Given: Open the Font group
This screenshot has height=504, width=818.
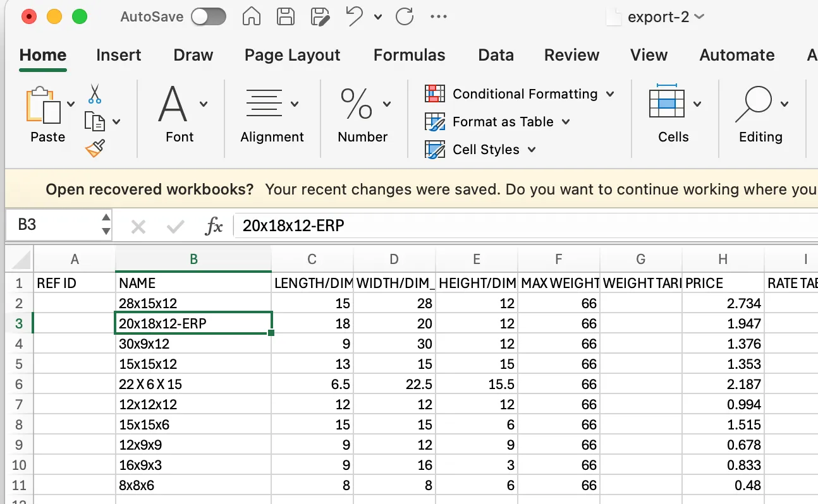Looking at the screenshot, I should [180, 114].
